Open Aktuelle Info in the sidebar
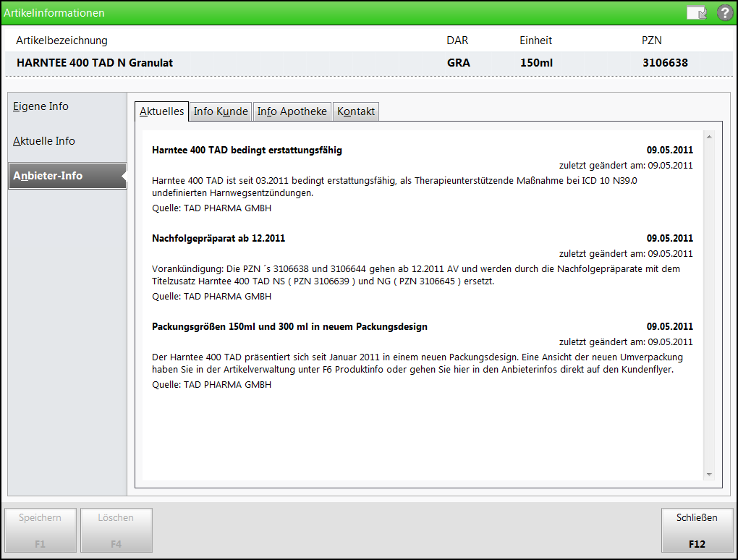Screen dimensions: 738x560 click(x=44, y=141)
